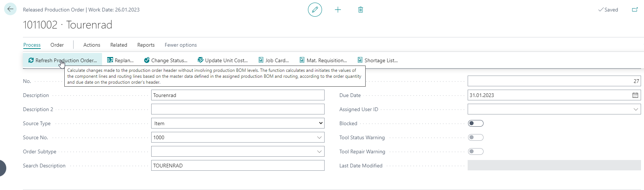
Task: Click Refresh Production Order action
Action: click(62, 60)
